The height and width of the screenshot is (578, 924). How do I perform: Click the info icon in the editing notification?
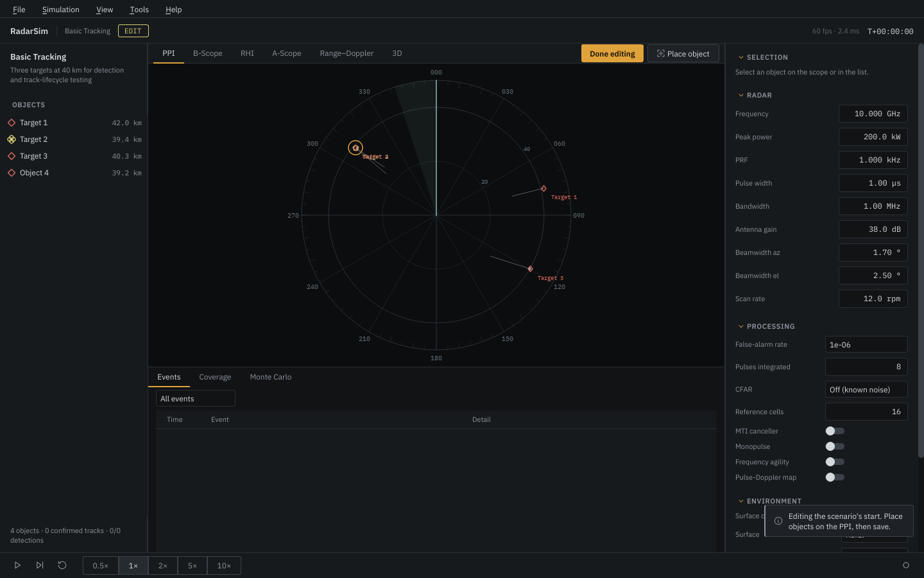coord(778,521)
